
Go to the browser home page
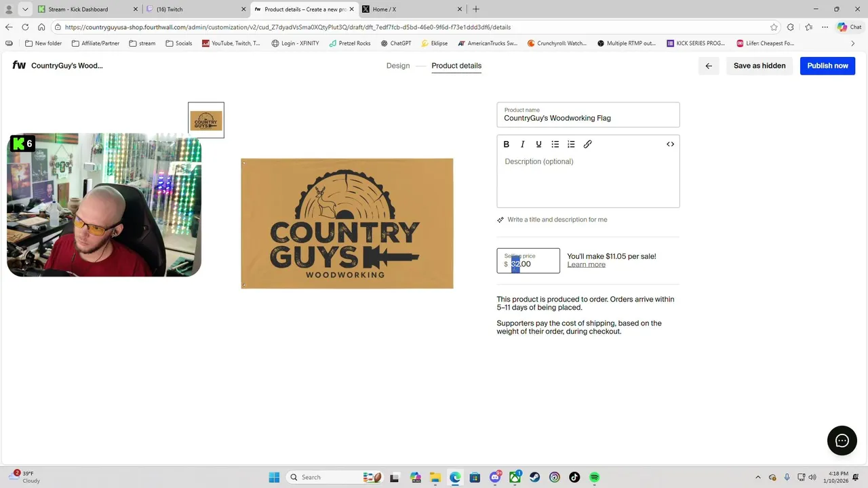point(41,27)
